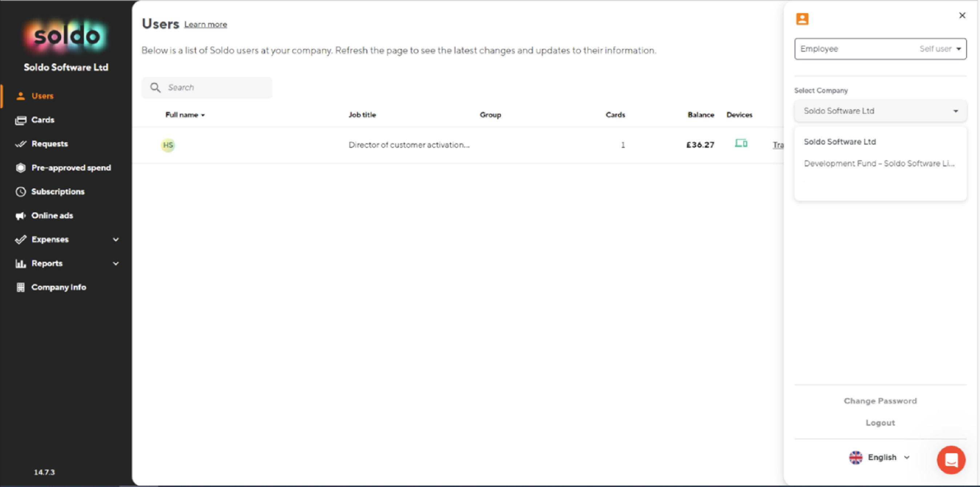The height and width of the screenshot is (487, 980).
Task: Click the Users person icon in sidebar
Action: tap(21, 96)
